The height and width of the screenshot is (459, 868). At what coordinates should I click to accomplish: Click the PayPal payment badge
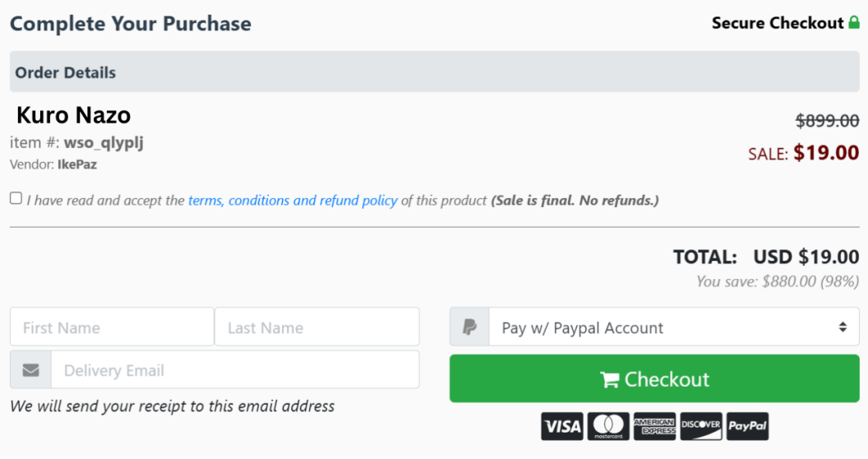(x=747, y=426)
